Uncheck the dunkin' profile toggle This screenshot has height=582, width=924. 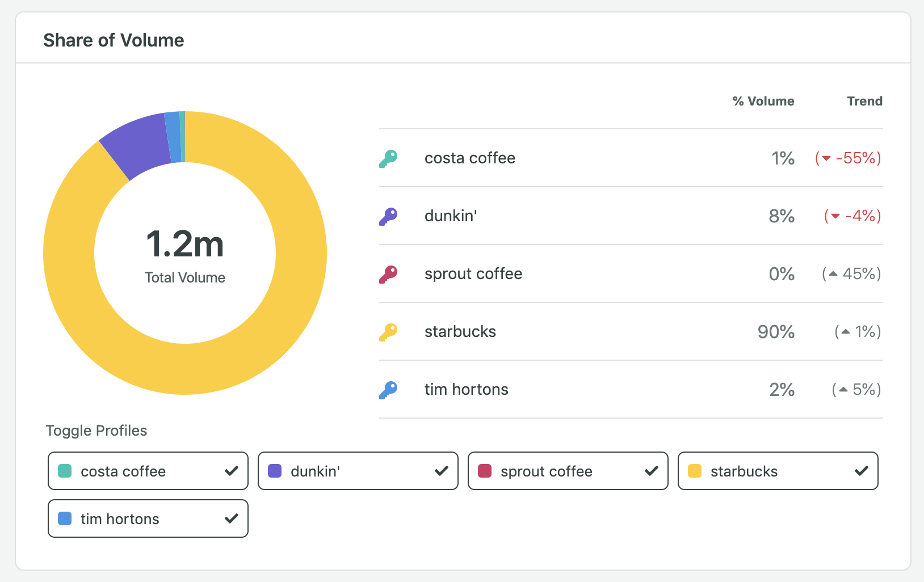point(358,471)
